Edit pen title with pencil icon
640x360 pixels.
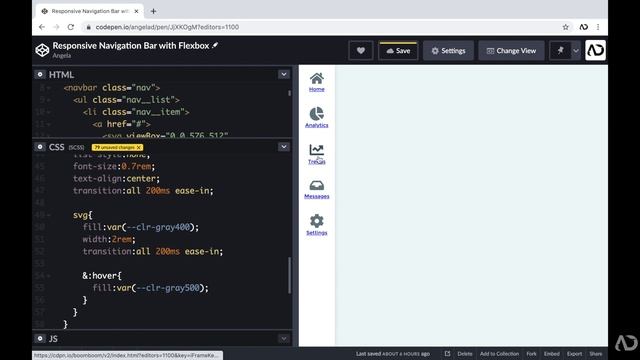[x=215, y=45]
